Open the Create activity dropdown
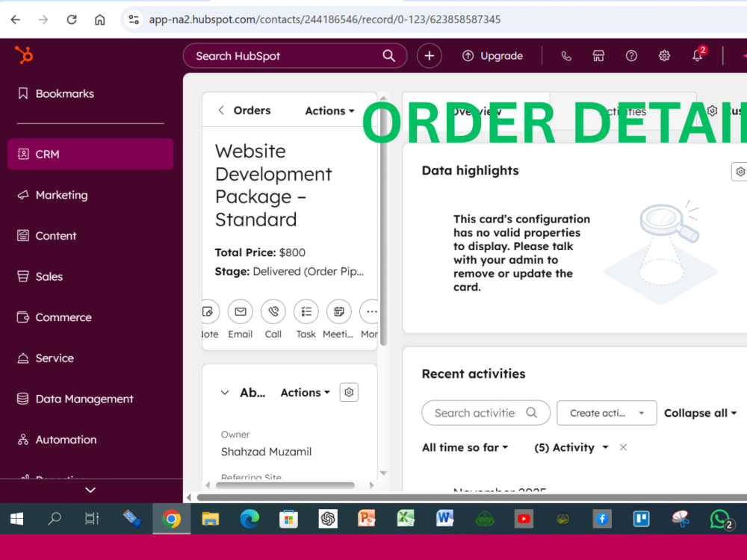This screenshot has width=747, height=560. tap(607, 413)
